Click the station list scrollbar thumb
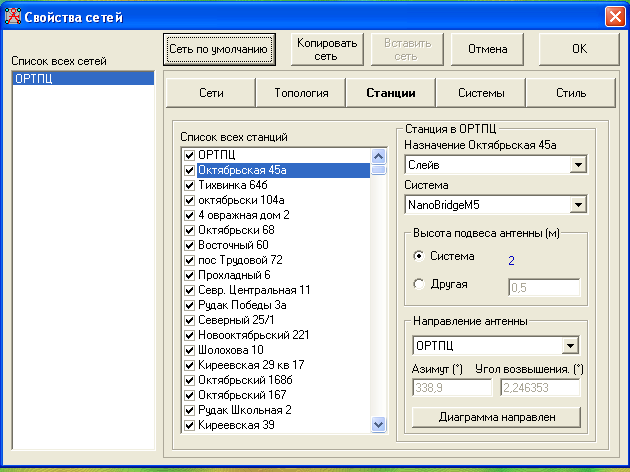The height and width of the screenshot is (472, 630). pyautogui.click(x=378, y=170)
